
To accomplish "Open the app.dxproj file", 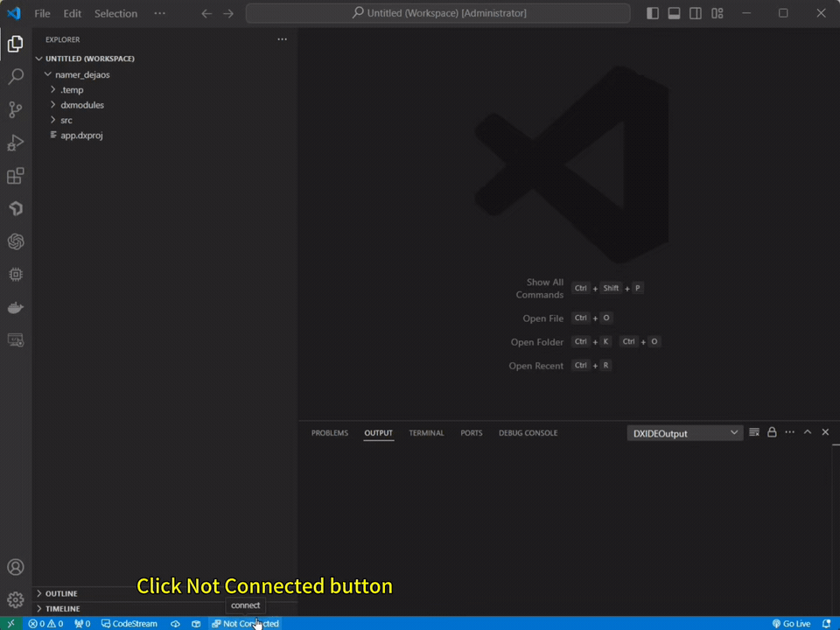I will (164, 135).
